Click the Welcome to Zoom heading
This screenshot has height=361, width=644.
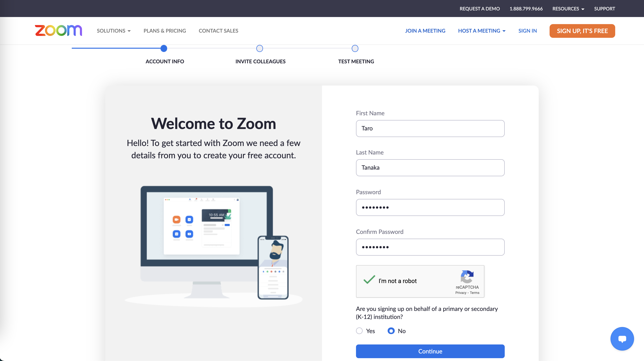coord(213,124)
